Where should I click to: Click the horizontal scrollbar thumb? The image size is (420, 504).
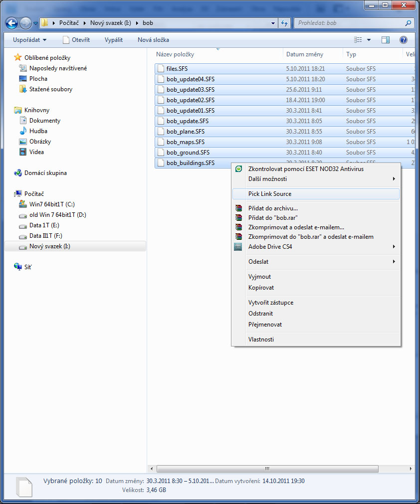point(267,469)
